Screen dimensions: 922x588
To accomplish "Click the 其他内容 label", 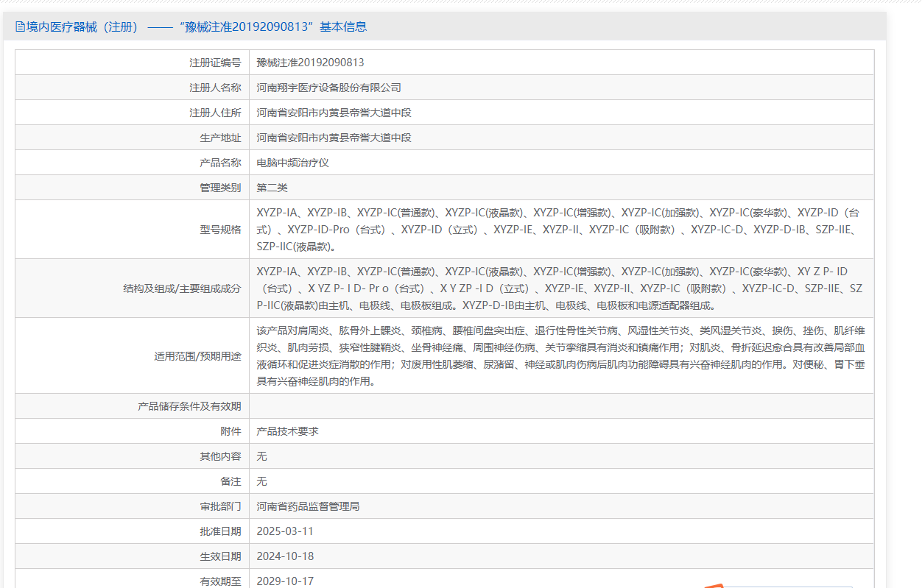I will tap(220, 456).
